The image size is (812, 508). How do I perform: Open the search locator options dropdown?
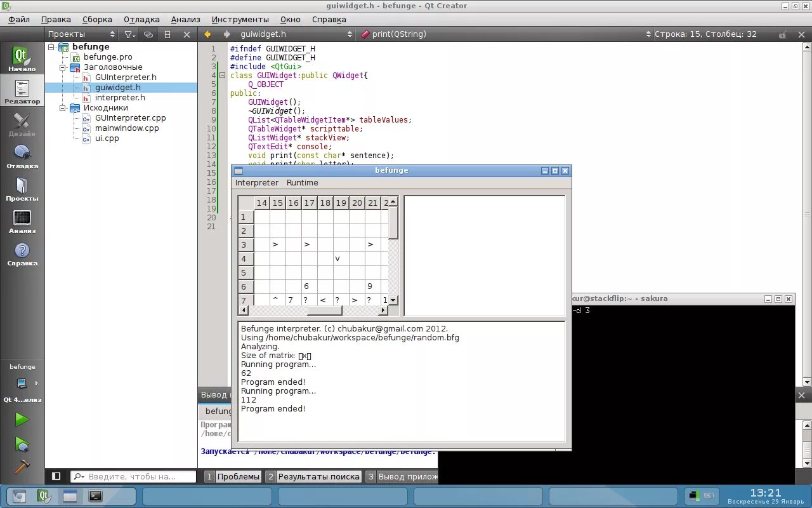click(x=80, y=476)
